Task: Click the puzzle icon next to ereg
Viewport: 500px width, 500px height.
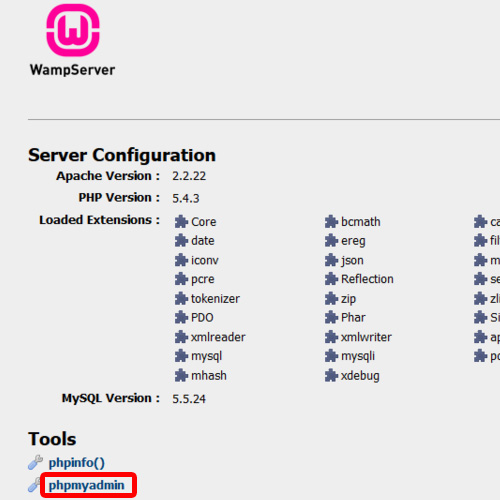Action: tap(331, 241)
